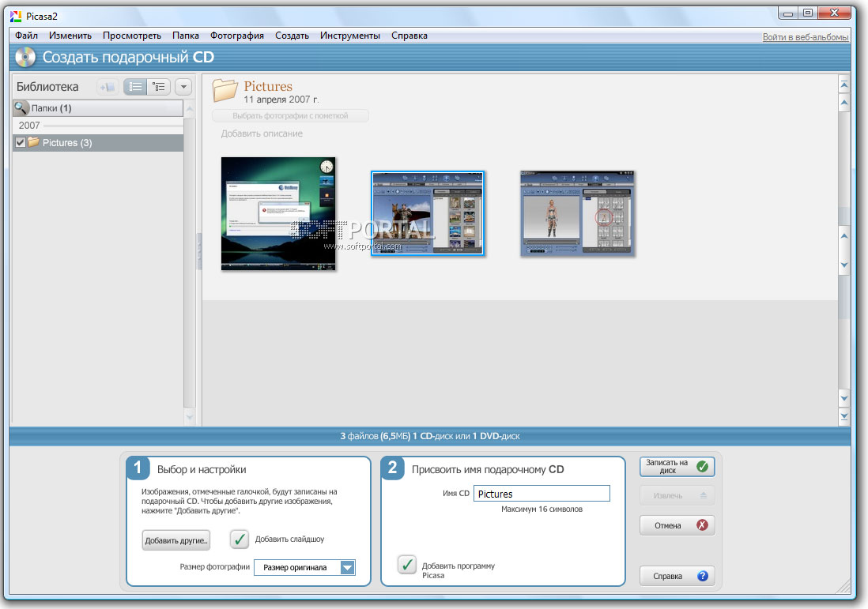Click the scroll up one folder arrow
Image resolution: width=868 pixels, height=609 pixels.
[844, 103]
